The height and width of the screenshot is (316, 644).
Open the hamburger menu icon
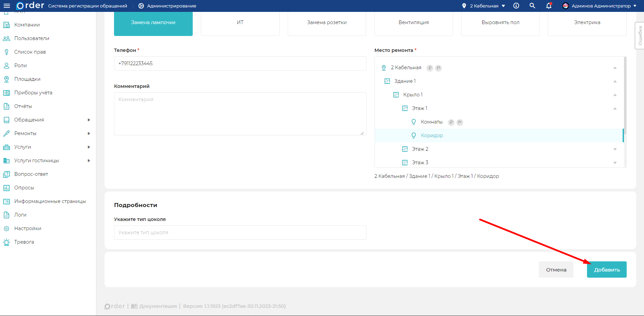(x=7, y=6)
